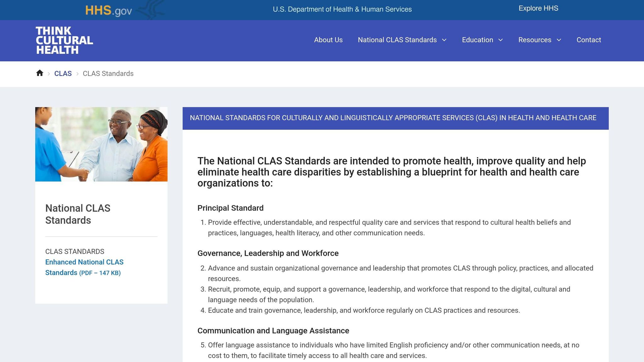Click the blue National Standards banner heading
Viewport: 644px width, 362px height.
click(x=393, y=118)
